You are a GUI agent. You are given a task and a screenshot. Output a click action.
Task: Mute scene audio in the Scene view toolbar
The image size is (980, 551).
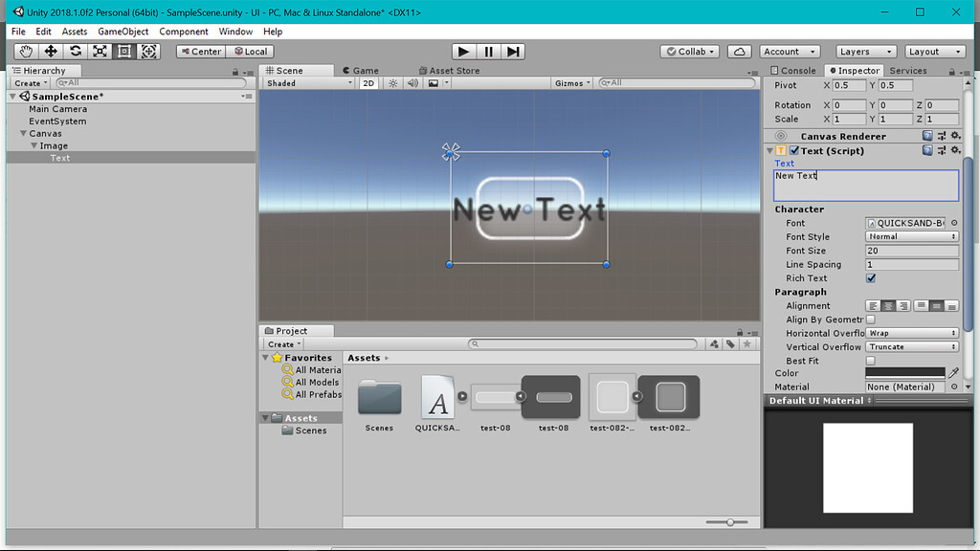click(x=412, y=83)
